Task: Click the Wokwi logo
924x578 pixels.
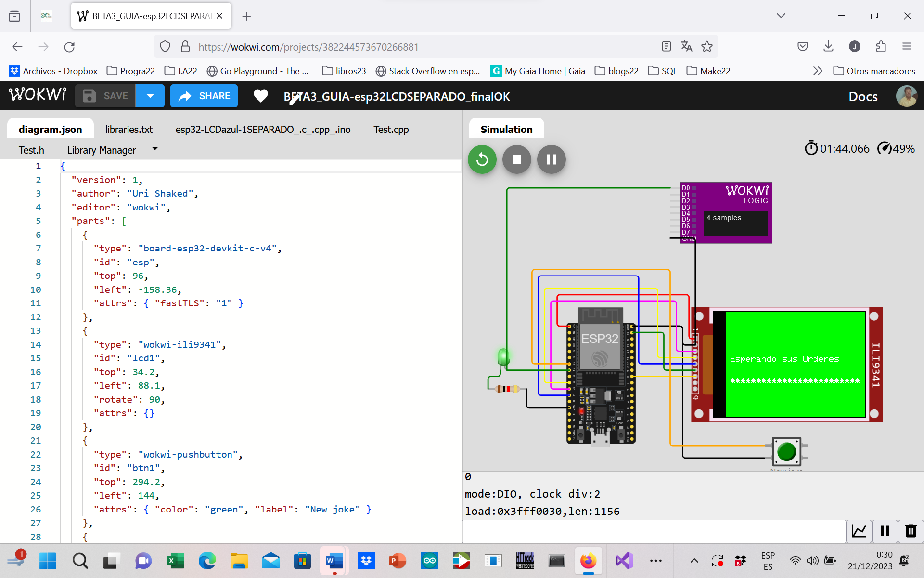Action: 38,95
